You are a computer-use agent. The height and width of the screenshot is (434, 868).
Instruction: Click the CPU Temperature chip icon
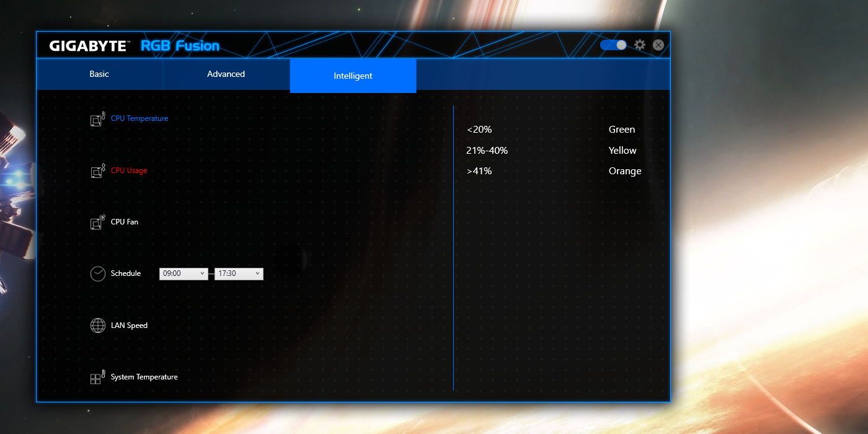98,119
